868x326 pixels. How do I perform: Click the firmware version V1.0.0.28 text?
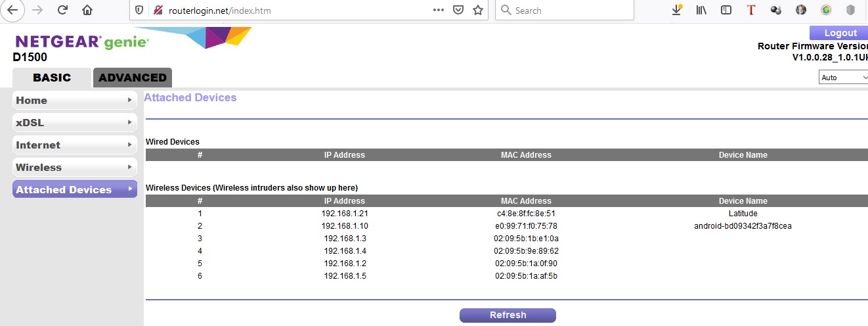tap(830, 58)
